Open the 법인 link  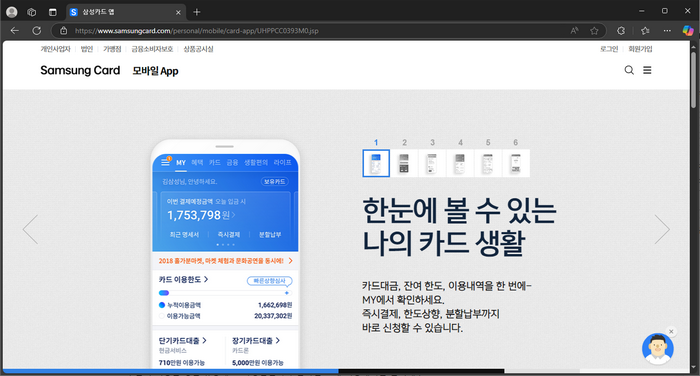(x=87, y=49)
